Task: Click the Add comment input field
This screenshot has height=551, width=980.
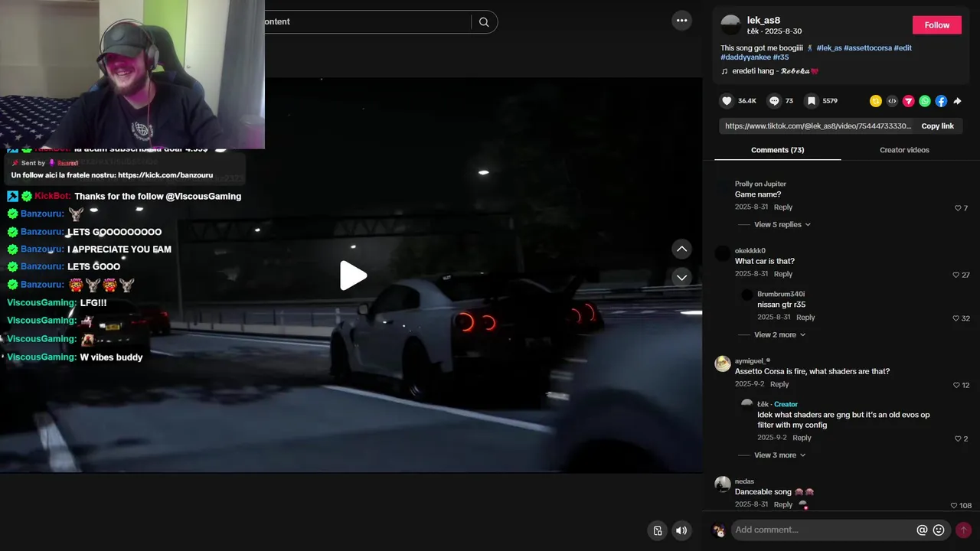Action: point(824,530)
